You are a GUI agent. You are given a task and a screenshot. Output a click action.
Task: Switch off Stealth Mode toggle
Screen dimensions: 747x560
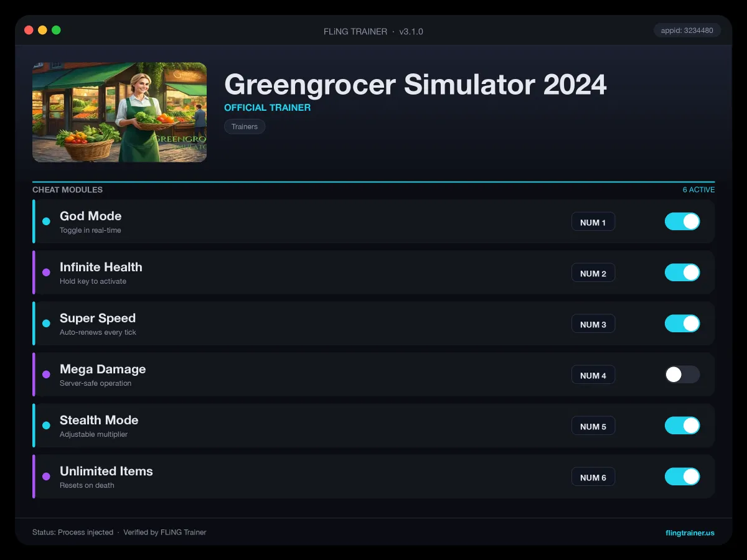(682, 426)
